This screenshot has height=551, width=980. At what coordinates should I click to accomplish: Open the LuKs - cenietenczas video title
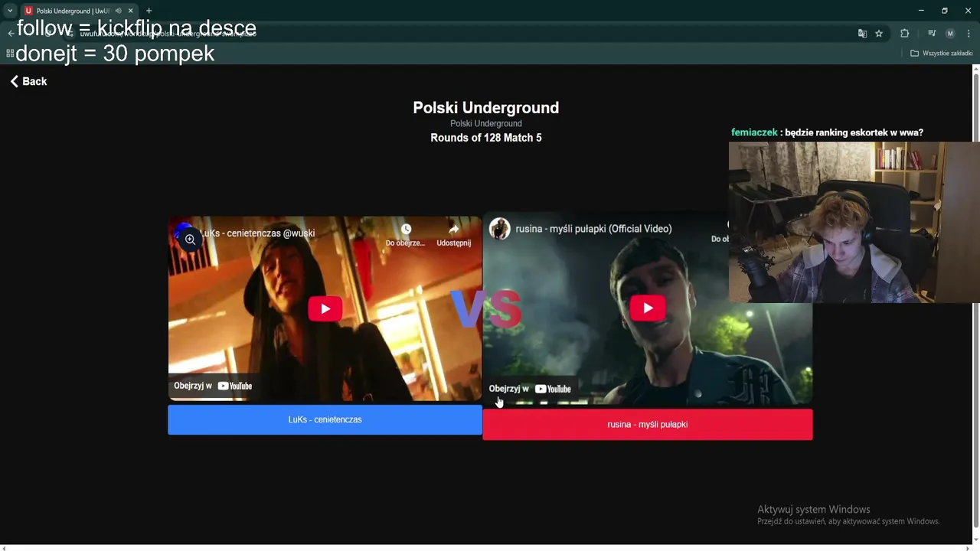257,233
